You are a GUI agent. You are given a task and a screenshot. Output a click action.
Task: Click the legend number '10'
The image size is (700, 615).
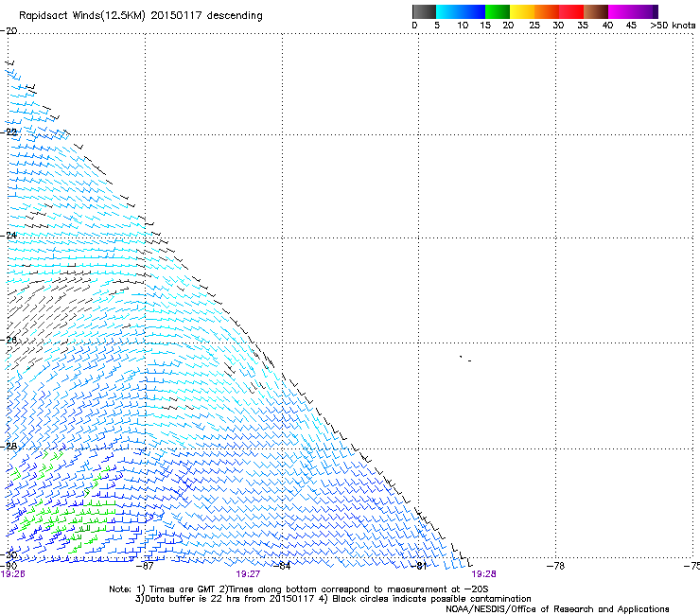tap(463, 26)
